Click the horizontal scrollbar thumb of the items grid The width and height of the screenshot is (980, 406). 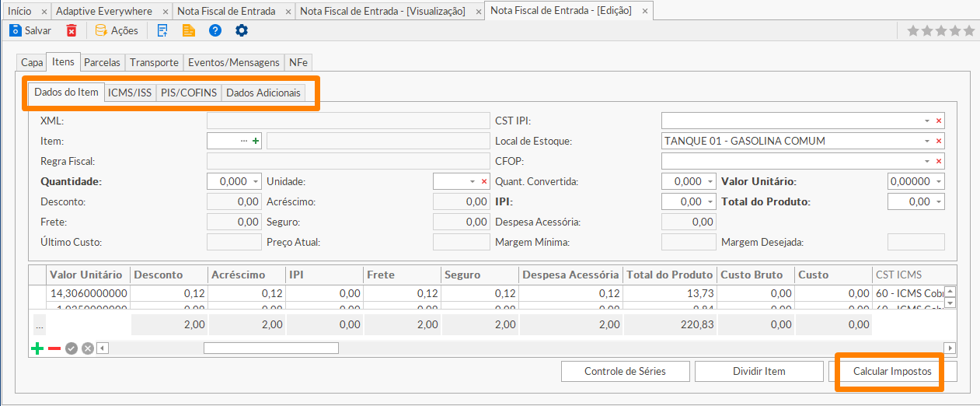[x=270, y=348]
